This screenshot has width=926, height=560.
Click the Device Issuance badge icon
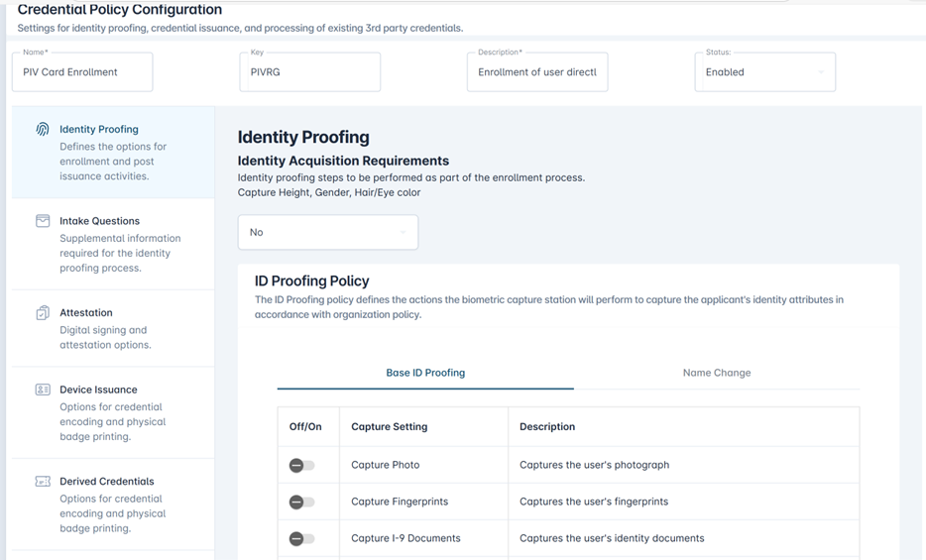(43, 391)
